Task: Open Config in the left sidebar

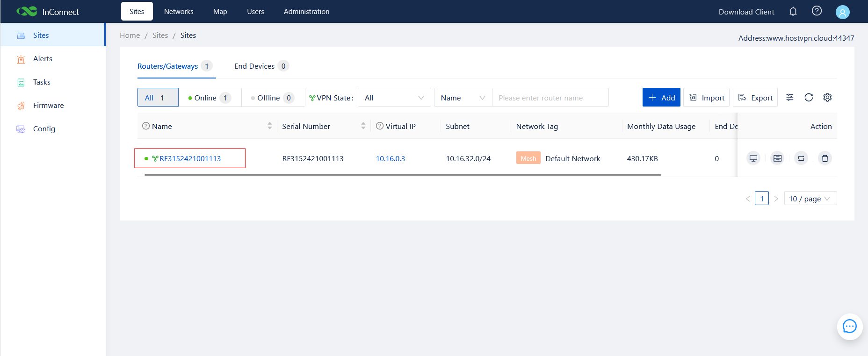Action: 53,128
